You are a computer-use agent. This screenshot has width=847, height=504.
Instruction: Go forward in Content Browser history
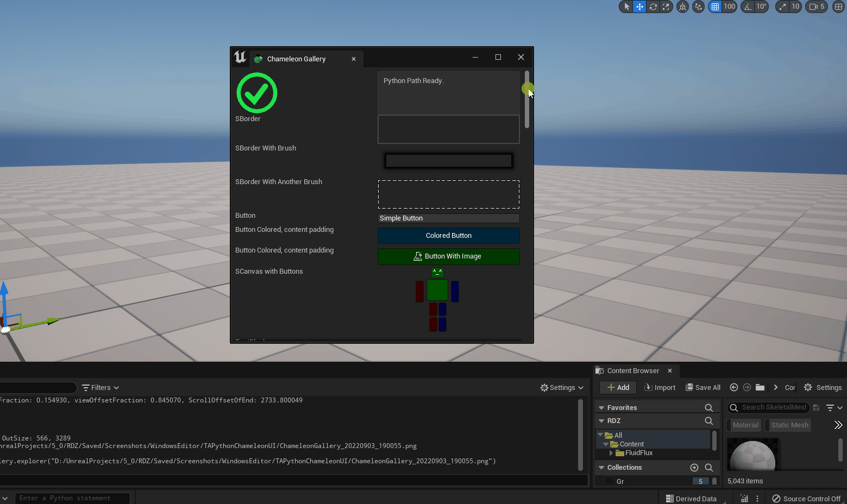(747, 387)
